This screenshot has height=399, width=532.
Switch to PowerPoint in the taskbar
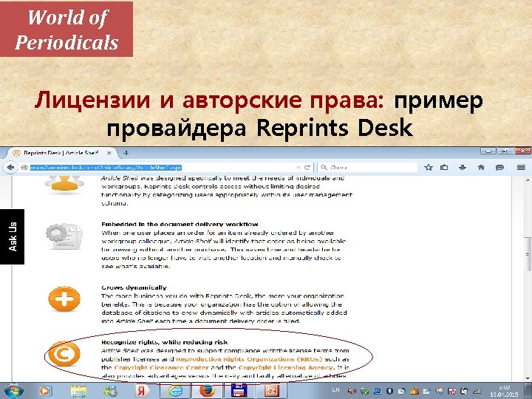tap(270, 391)
